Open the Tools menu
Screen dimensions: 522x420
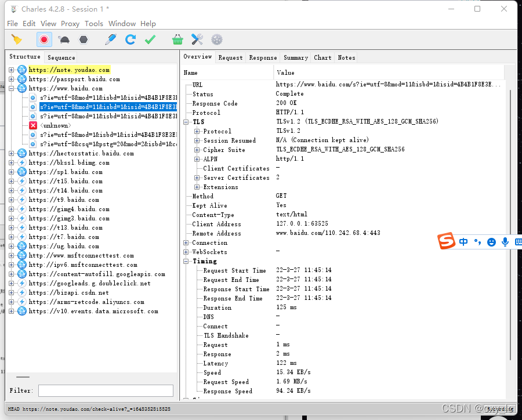94,24
